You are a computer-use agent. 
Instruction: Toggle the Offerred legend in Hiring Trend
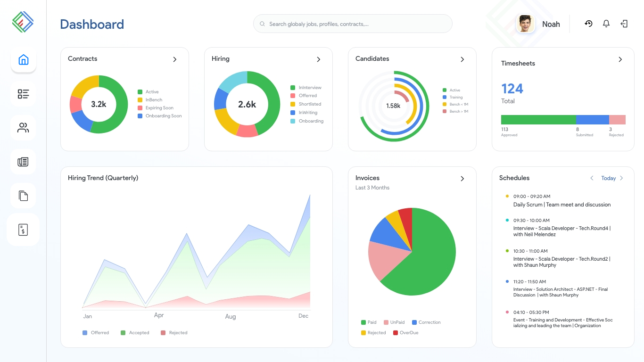point(96,333)
